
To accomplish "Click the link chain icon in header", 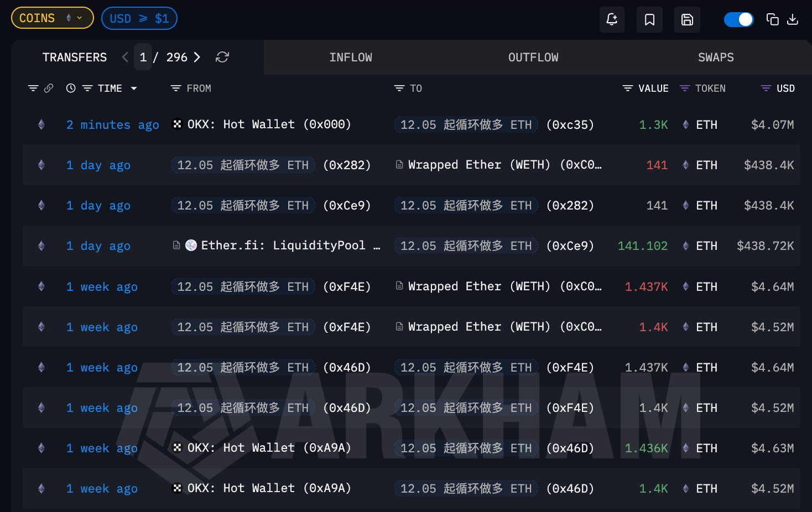I will pos(49,88).
